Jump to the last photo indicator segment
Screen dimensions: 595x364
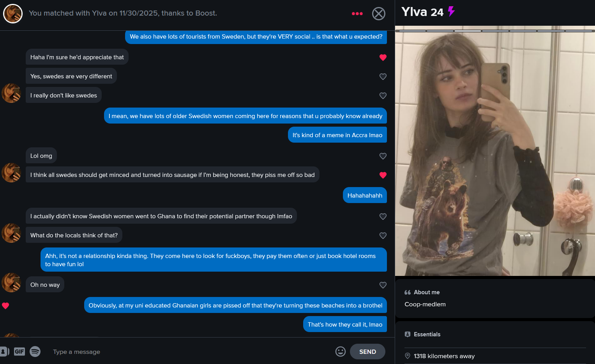point(579,31)
